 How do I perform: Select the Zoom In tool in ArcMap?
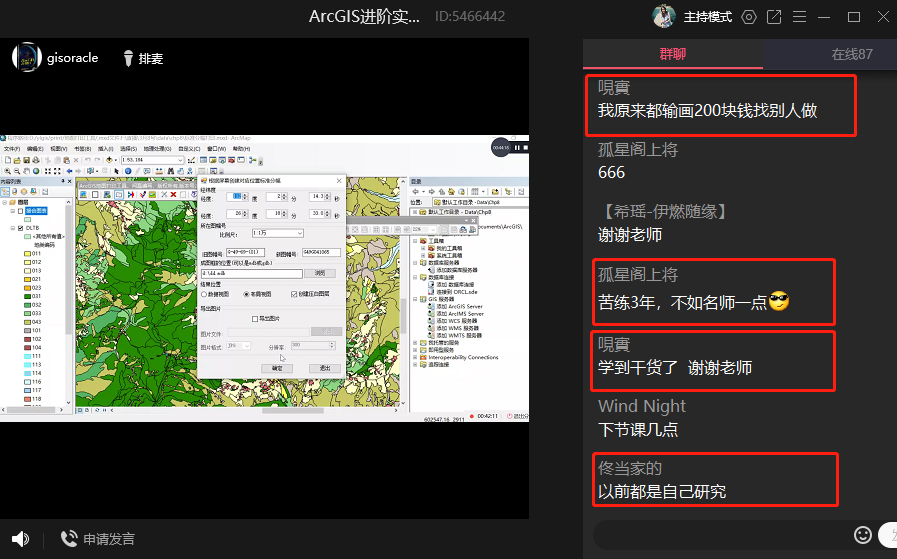click(x=7, y=171)
